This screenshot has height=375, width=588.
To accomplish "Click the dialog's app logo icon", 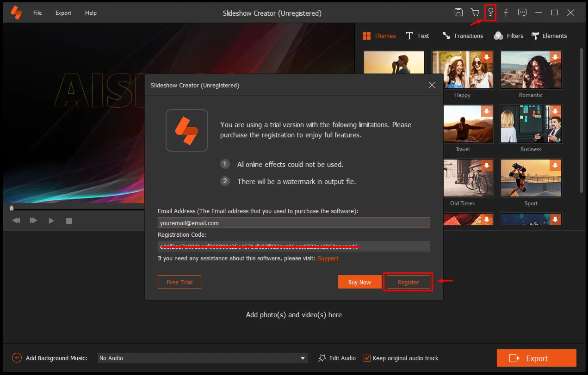I will point(187,130).
